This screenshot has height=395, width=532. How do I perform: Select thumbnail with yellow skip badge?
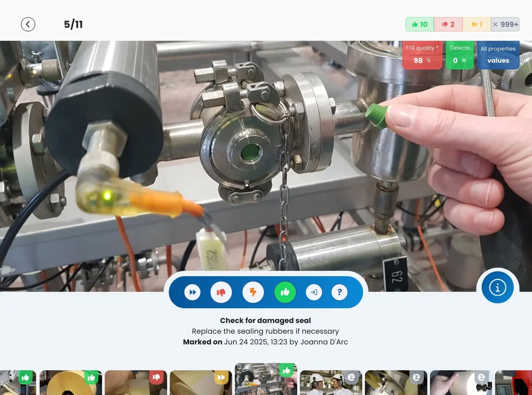pyautogui.click(x=201, y=382)
